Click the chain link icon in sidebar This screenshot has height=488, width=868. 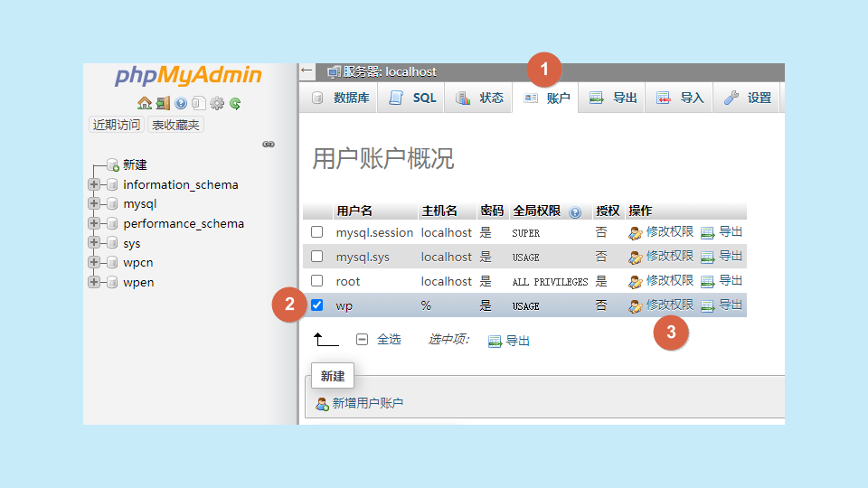269,145
